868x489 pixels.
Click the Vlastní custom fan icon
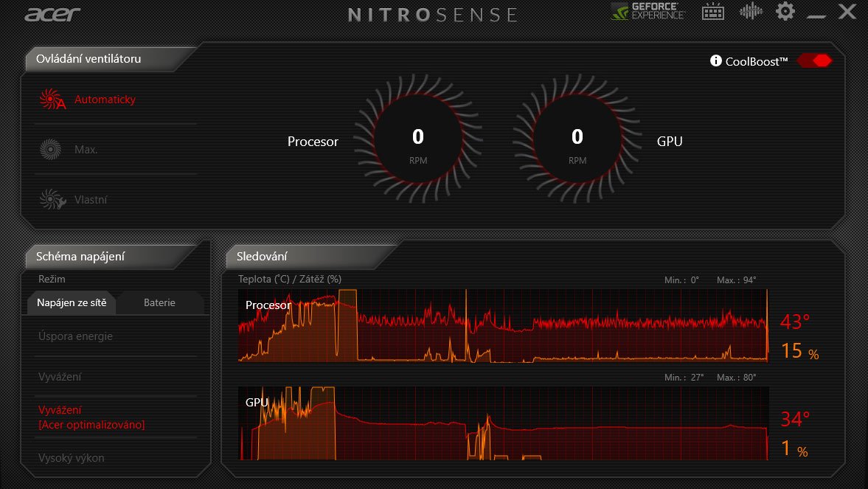pos(50,198)
